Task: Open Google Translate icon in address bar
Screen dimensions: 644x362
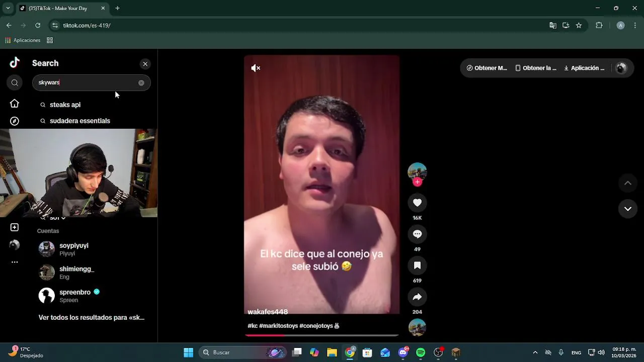Action: click(553, 25)
